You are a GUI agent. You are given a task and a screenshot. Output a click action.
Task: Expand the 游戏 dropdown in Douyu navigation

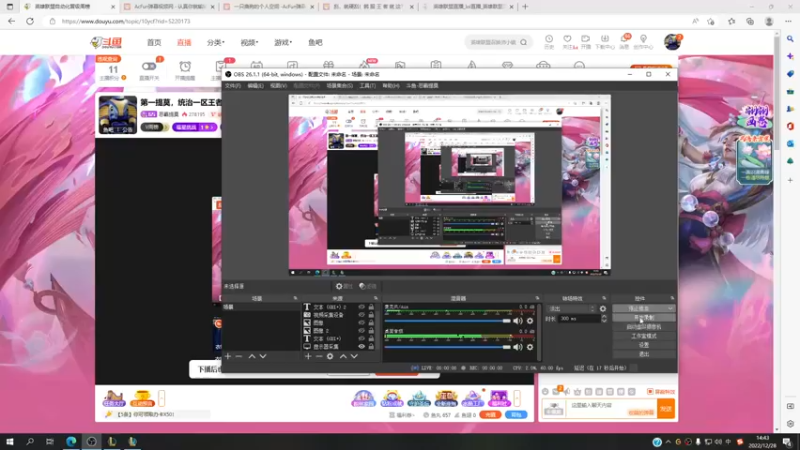(x=282, y=42)
